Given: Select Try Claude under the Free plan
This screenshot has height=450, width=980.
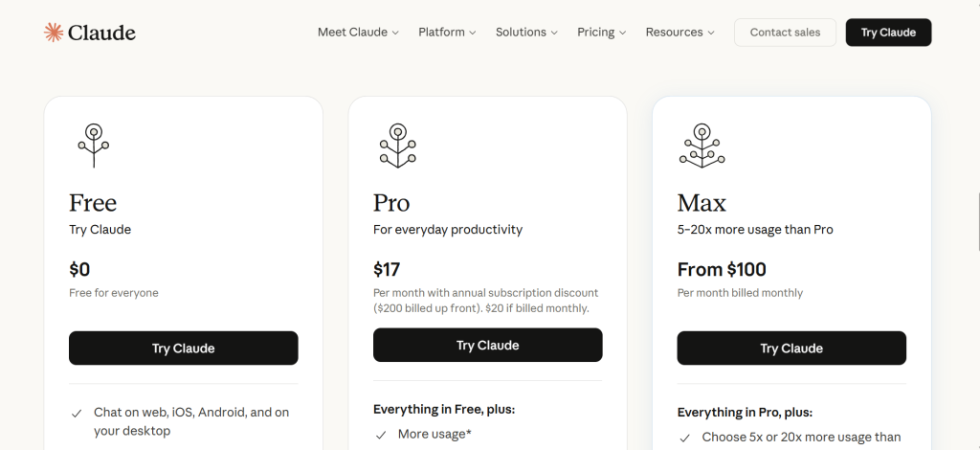Looking at the screenshot, I should click(183, 349).
